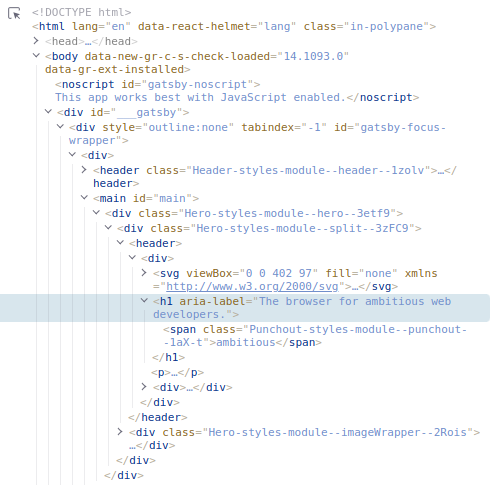Expand the imageWrapper div element
Screen dimensions: 492x485
120,432
